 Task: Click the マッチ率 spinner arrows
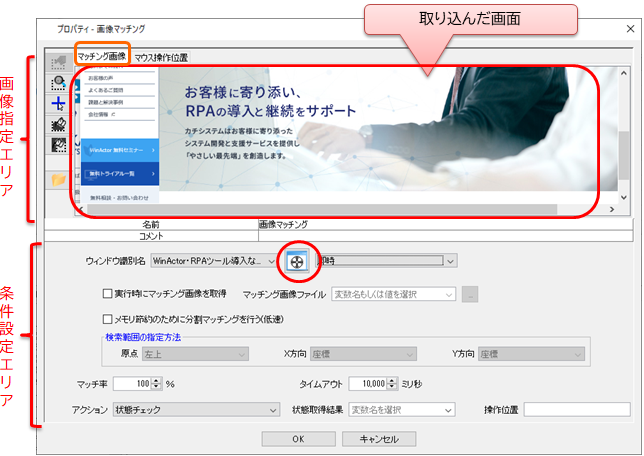click(156, 384)
